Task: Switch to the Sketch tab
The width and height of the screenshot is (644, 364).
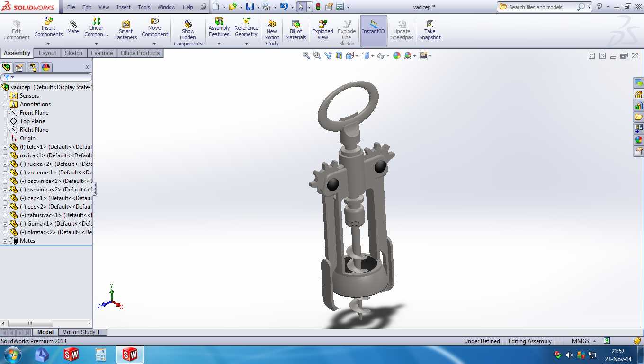Action: point(73,53)
